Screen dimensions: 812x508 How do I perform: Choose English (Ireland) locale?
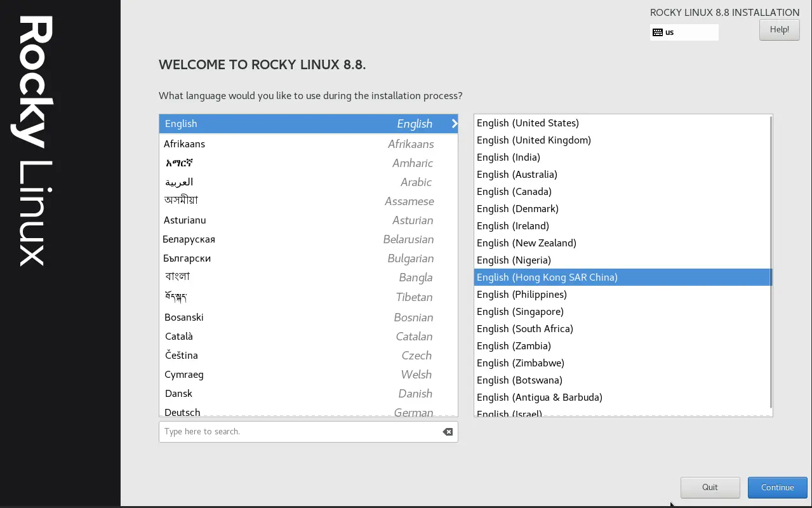(x=622, y=226)
